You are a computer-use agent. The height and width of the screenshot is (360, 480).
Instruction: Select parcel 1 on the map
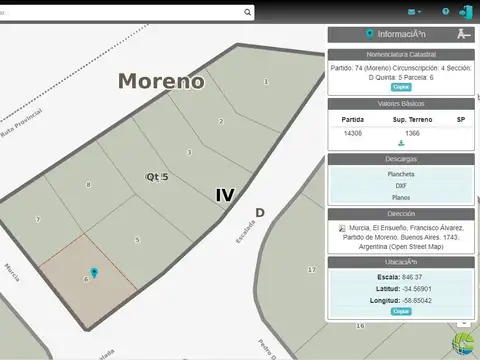[x=266, y=81]
